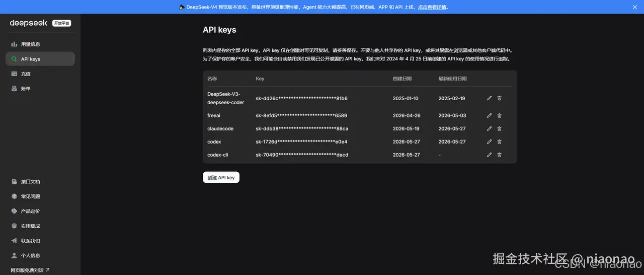The width and height of the screenshot is (644, 275).
Task: Click the last-used date 2025-02-19
Action: pyautogui.click(x=452, y=98)
